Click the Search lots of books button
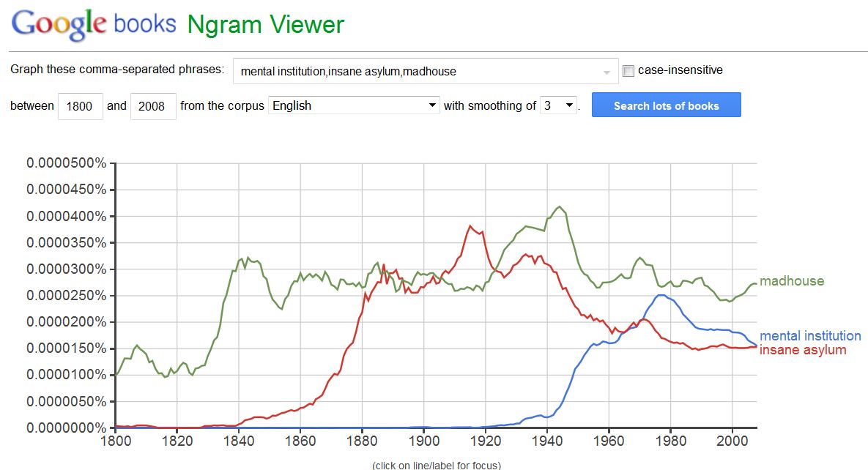868x470 pixels. tap(666, 105)
